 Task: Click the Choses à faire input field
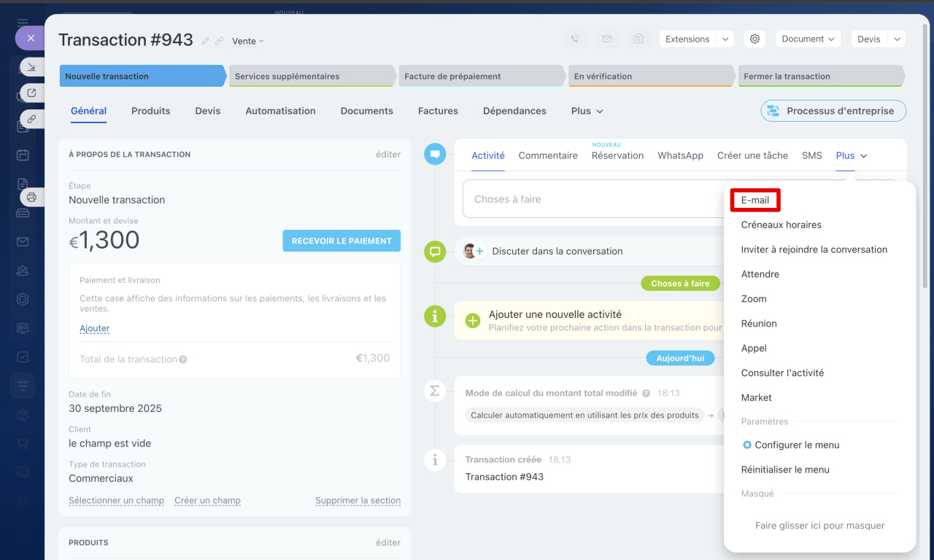[591, 199]
